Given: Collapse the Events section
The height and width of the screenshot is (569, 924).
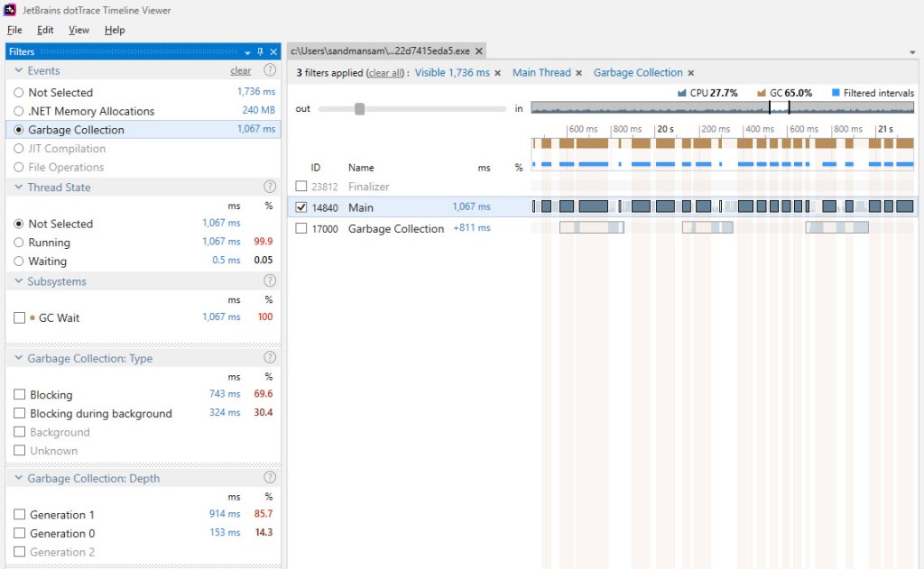Looking at the screenshot, I should (19, 70).
